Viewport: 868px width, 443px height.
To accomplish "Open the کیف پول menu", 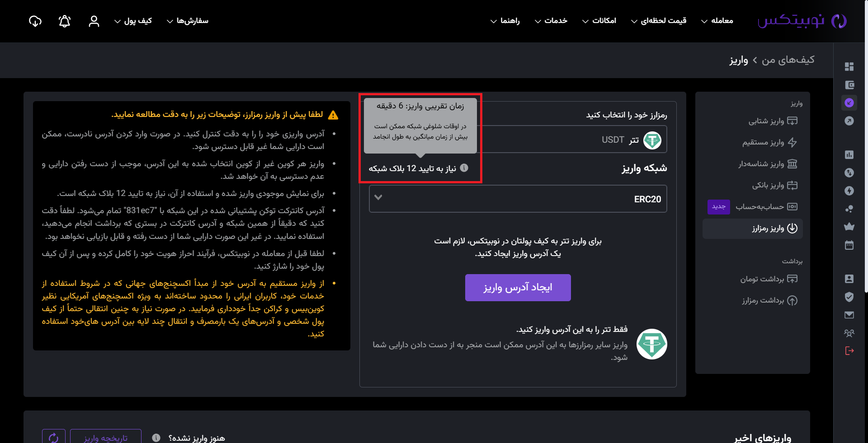I will 133,21.
